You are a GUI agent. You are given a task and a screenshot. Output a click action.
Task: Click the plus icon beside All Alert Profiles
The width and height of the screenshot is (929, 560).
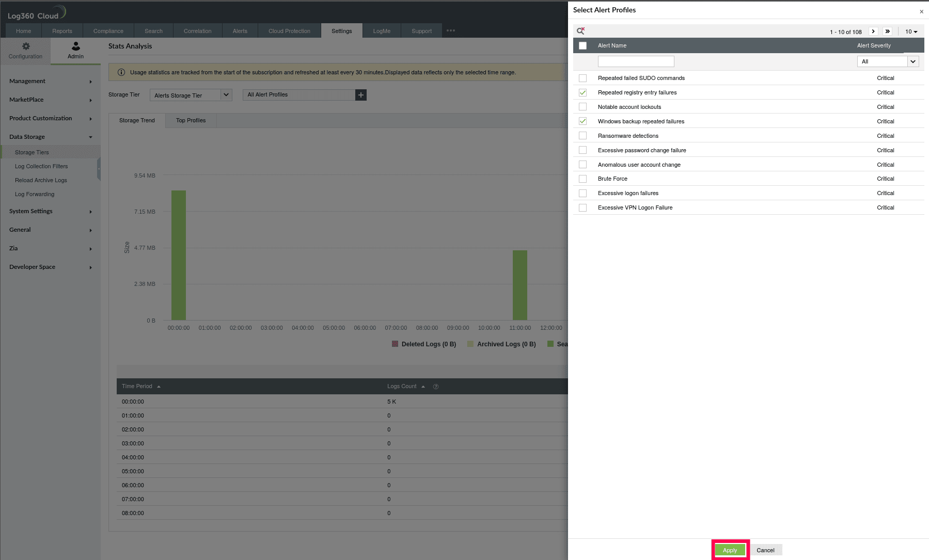[x=361, y=95]
